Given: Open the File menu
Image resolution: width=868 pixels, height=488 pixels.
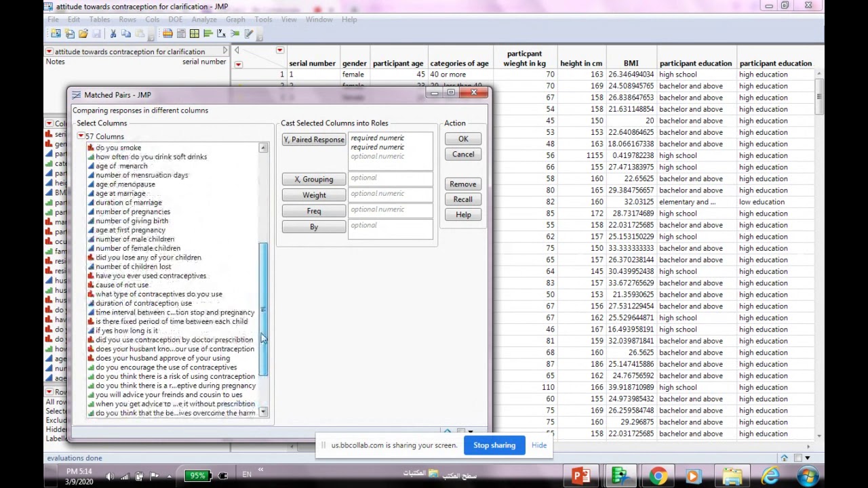Looking at the screenshot, I should click(x=53, y=20).
